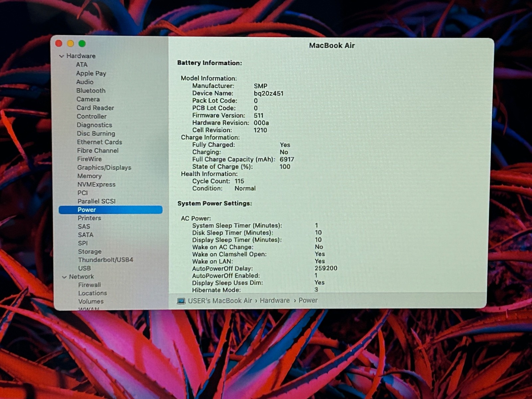Open SATA hardware info
The height and width of the screenshot is (399, 532).
click(85, 235)
